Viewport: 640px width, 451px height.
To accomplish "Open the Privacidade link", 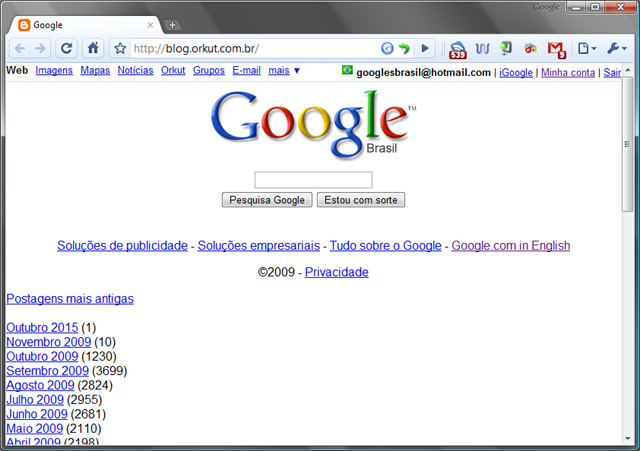I will 337,272.
